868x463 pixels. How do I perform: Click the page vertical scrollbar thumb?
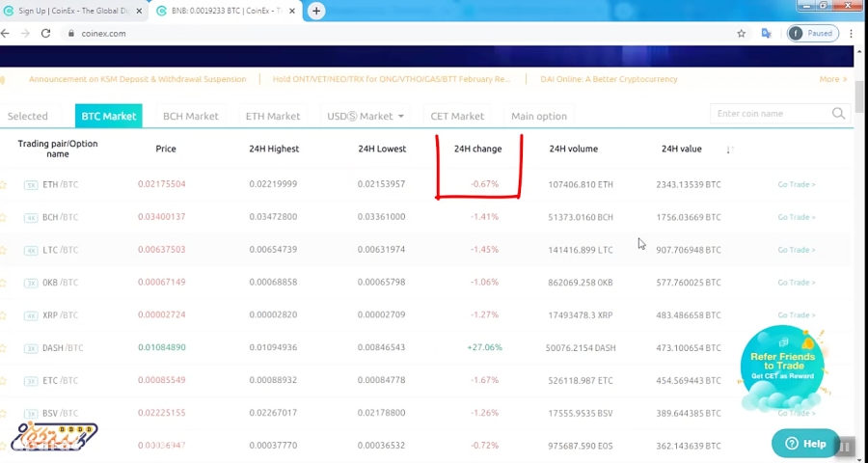[859, 96]
